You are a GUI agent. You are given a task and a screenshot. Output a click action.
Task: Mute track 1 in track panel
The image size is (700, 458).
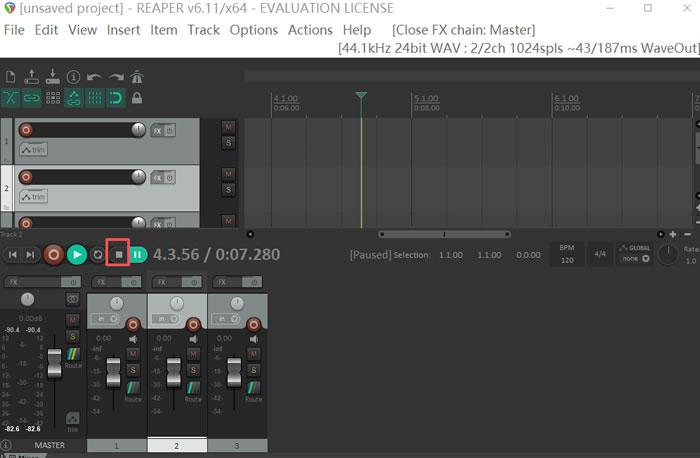coord(228,127)
